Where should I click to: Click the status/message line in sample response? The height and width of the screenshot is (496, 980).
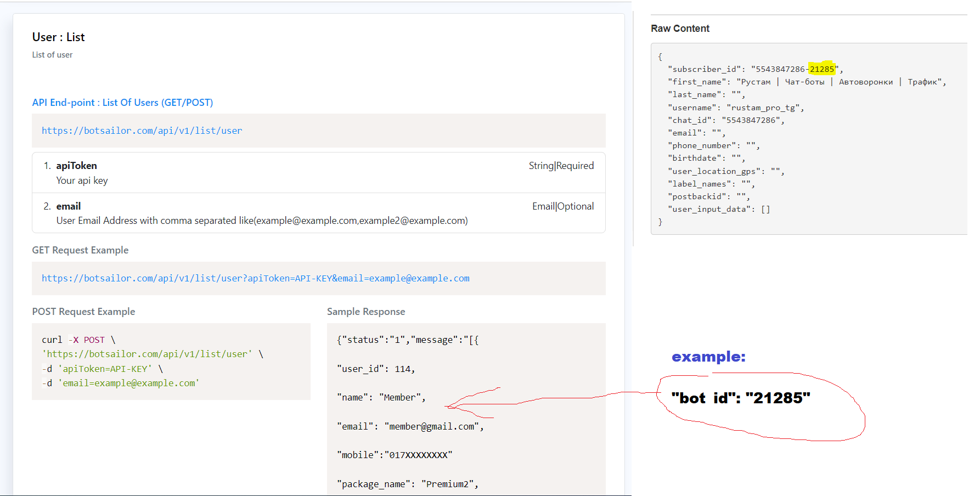[x=408, y=340]
